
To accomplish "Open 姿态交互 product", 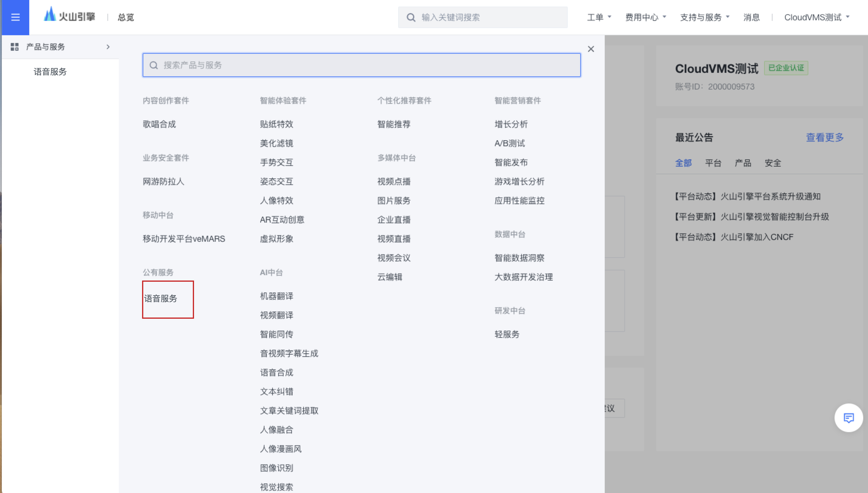I will click(x=277, y=181).
